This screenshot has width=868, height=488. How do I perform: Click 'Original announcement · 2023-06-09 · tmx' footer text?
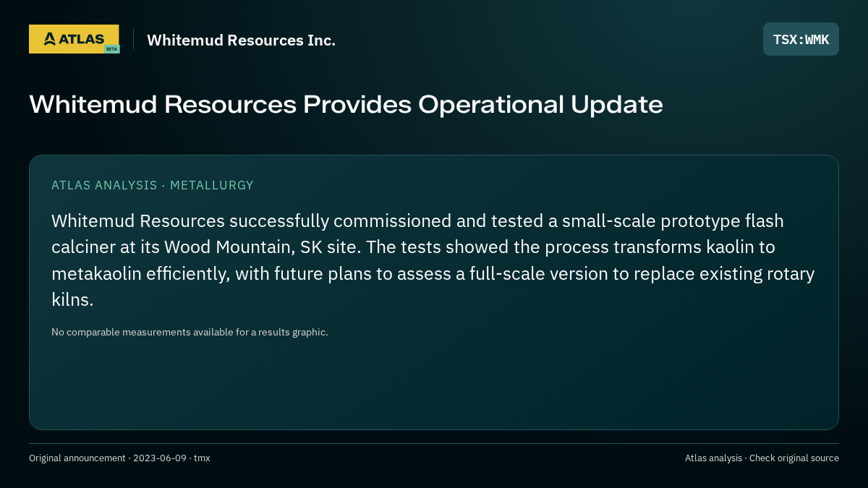point(119,458)
